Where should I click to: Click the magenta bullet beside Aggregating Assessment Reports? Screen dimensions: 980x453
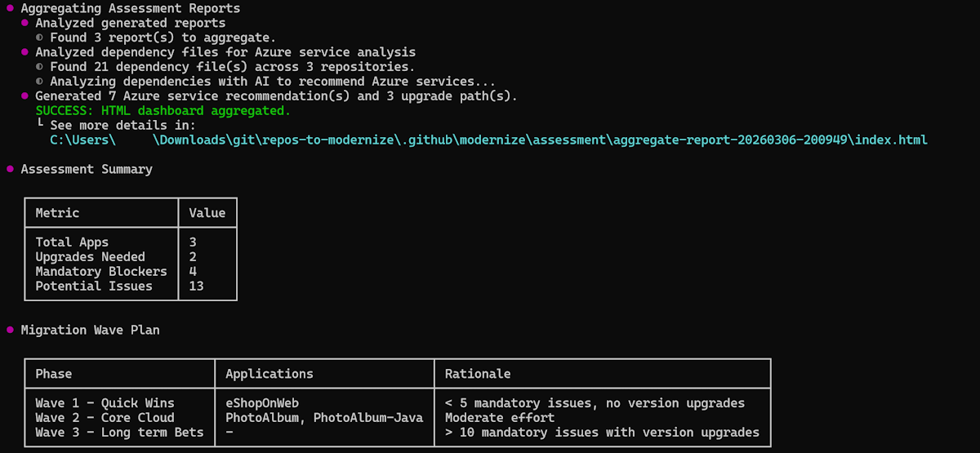(10, 8)
